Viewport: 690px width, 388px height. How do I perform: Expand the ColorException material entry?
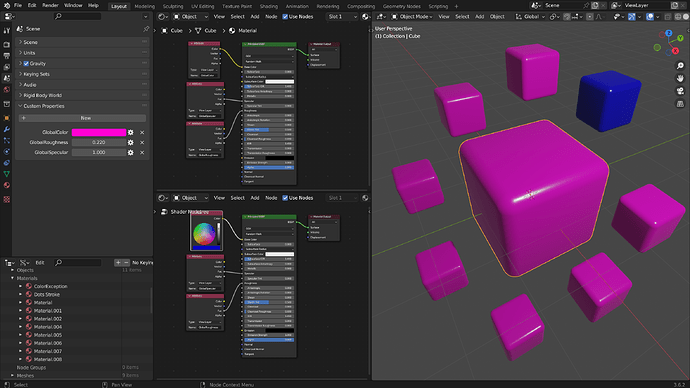pyautogui.click(x=20, y=286)
